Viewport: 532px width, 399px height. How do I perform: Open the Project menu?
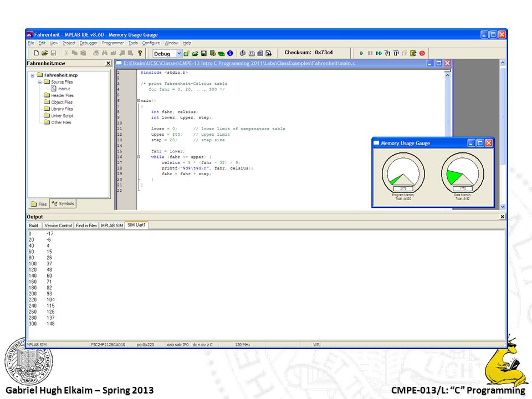click(x=69, y=43)
